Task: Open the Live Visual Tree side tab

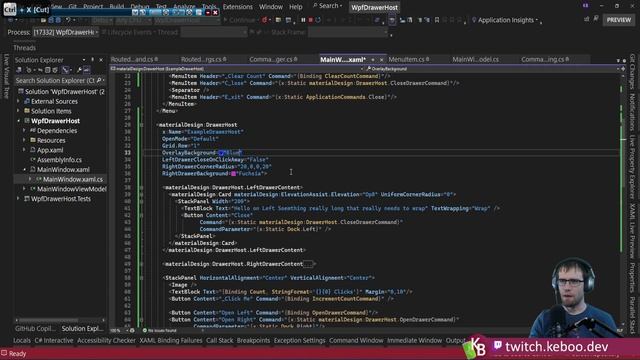Action: pyautogui.click(x=6, y=76)
